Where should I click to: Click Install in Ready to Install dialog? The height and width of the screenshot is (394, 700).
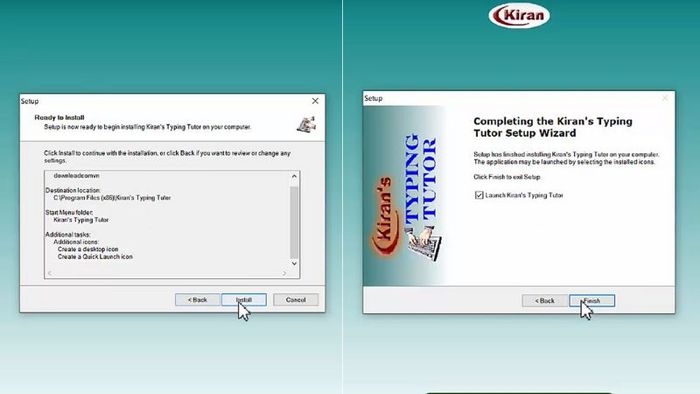(244, 300)
